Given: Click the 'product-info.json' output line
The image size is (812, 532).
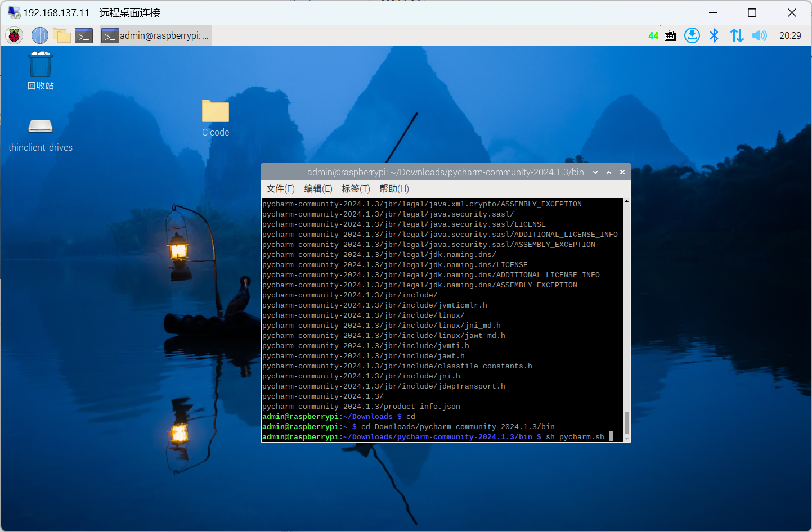Looking at the screenshot, I should 361,407.
